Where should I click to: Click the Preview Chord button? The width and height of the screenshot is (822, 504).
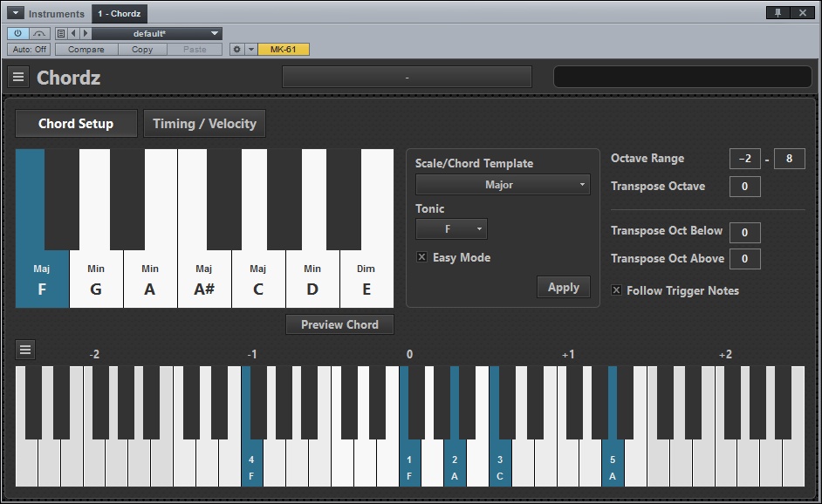point(339,324)
